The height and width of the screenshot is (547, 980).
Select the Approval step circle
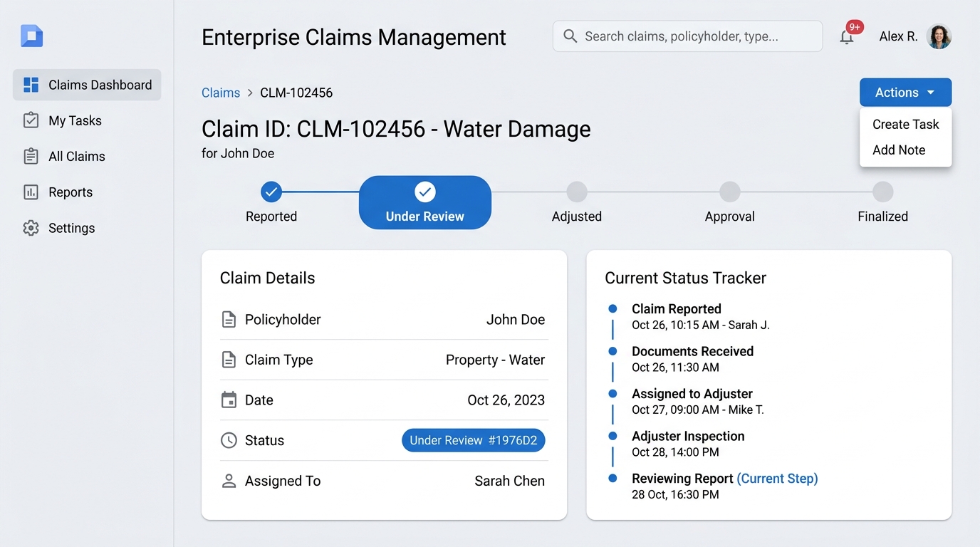coord(729,192)
